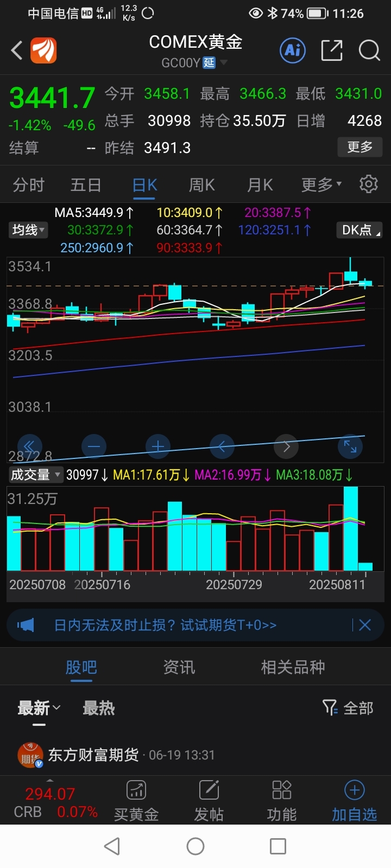Toggle the DK点 indicator
391x868 pixels.
pyautogui.click(x=360, y=230)
